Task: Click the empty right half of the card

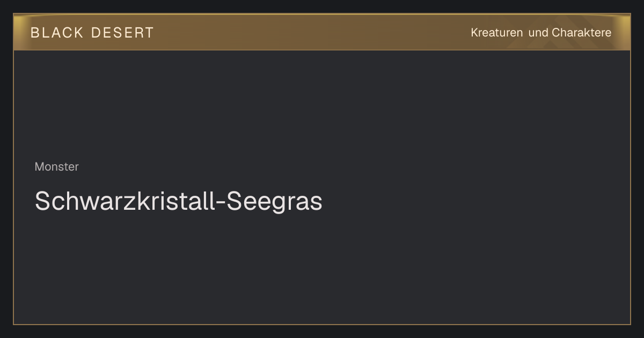Action: pyautogui.click(x=483, y=188)
